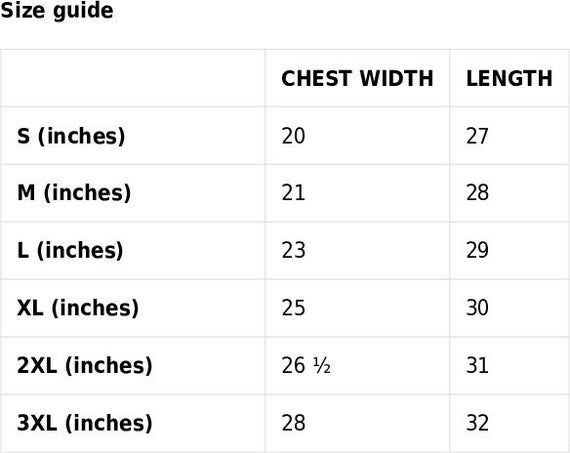Image resolution: width=570 pixels, height=453 pixels.
Task: Select the LENGTH column header
Action: click(509, 79)
